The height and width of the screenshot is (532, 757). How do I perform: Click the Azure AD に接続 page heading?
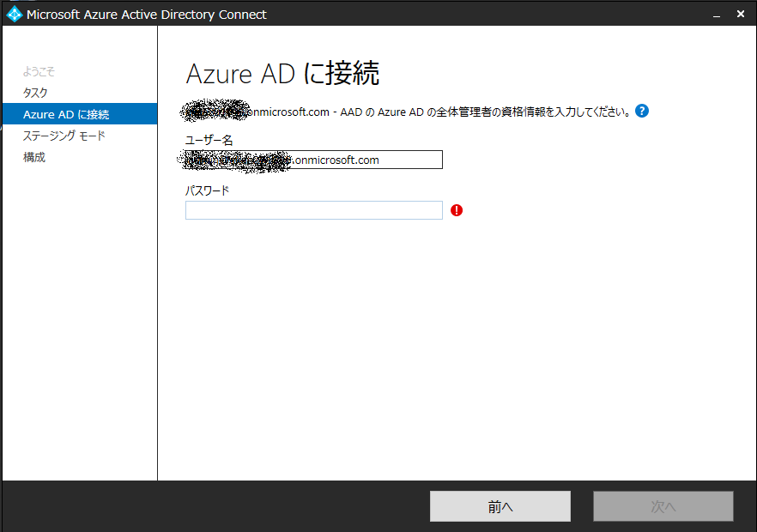[282, 74]
